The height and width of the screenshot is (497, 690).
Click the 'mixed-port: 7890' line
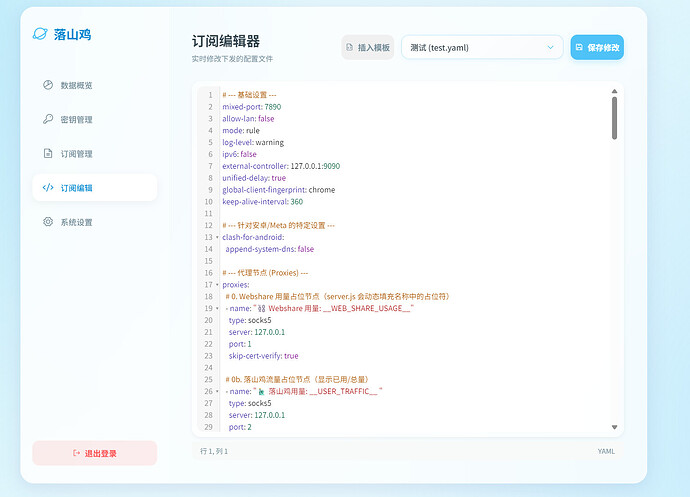[x=251, y=107]
